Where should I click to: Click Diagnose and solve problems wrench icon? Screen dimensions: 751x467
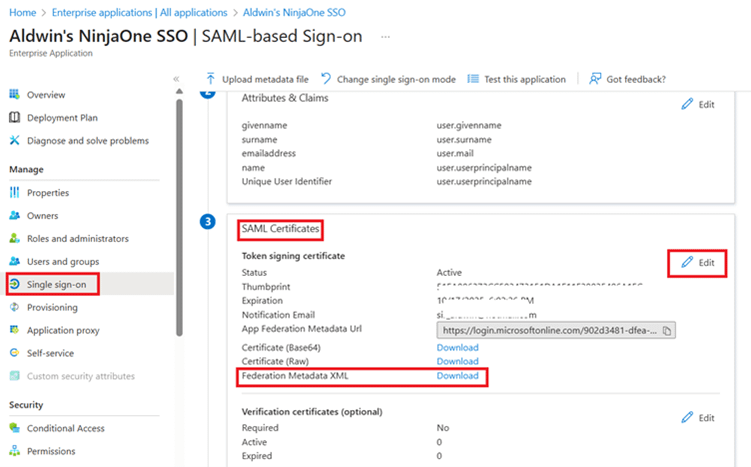point(14,140)
